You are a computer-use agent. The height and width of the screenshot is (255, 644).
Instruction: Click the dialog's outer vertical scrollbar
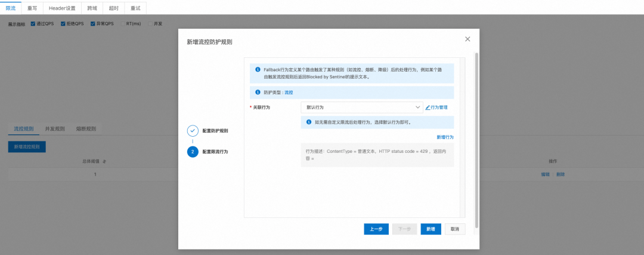click(x=476, y=140)
